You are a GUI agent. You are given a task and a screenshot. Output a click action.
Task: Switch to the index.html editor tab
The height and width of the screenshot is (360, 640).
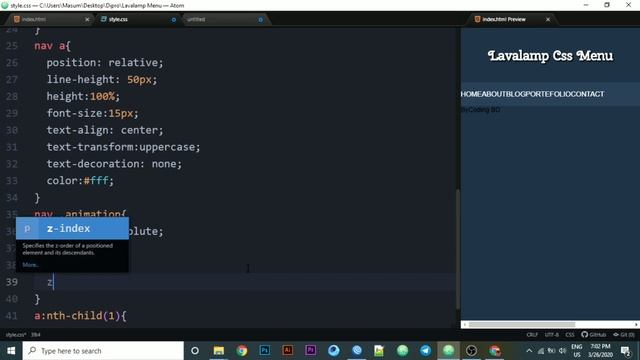coord(34,19)
